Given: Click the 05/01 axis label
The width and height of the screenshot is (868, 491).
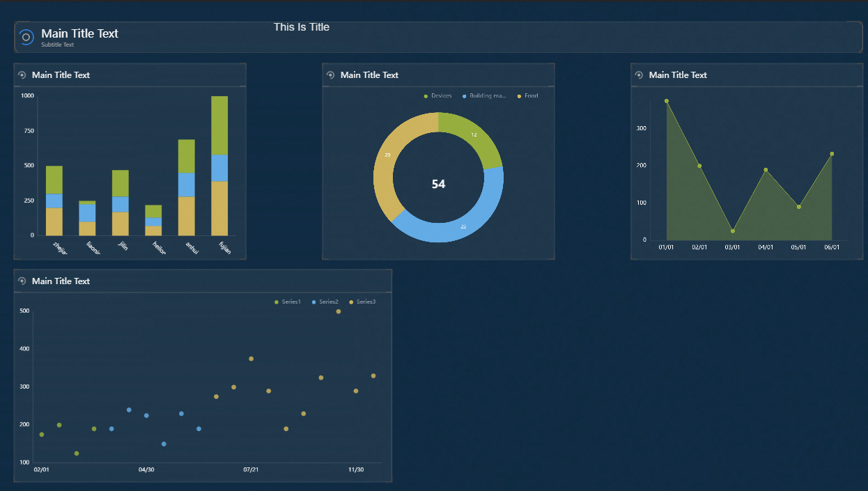Looking at the screenshot, I should (799, 247).
